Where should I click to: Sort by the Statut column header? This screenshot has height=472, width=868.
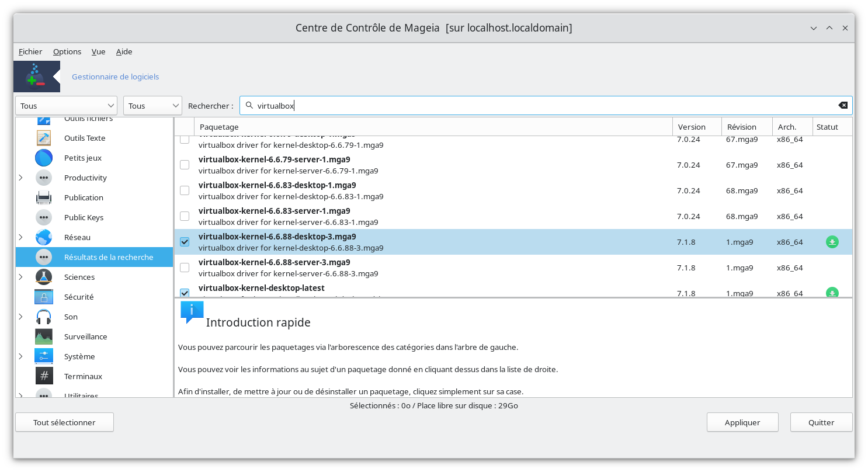click(x=832, y=127)
